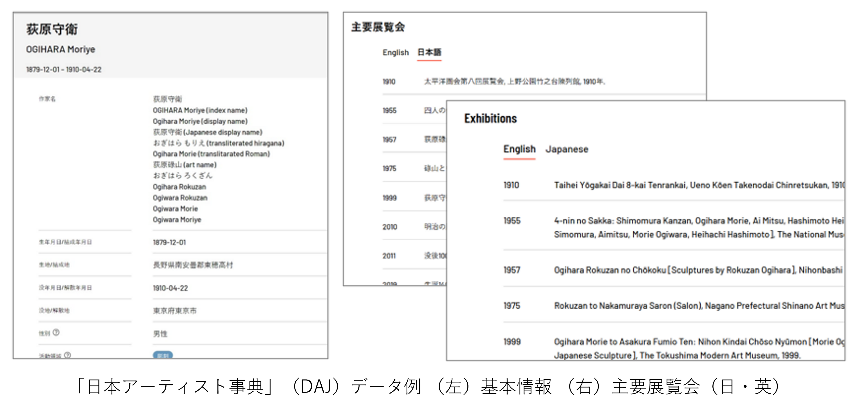Click OGIHARA Moriye (index name) entry
Viewport: 868px width, 409px height.
click(200, 110)
